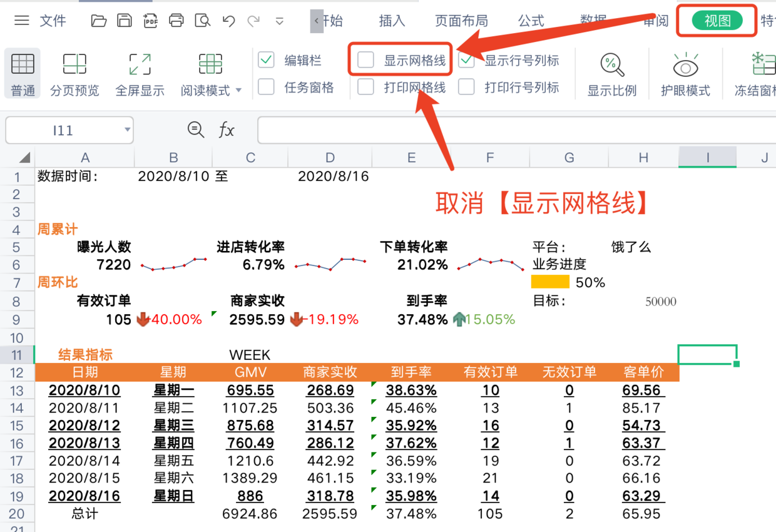Click the orange 日期 header cell

click(x=85, y=372)
